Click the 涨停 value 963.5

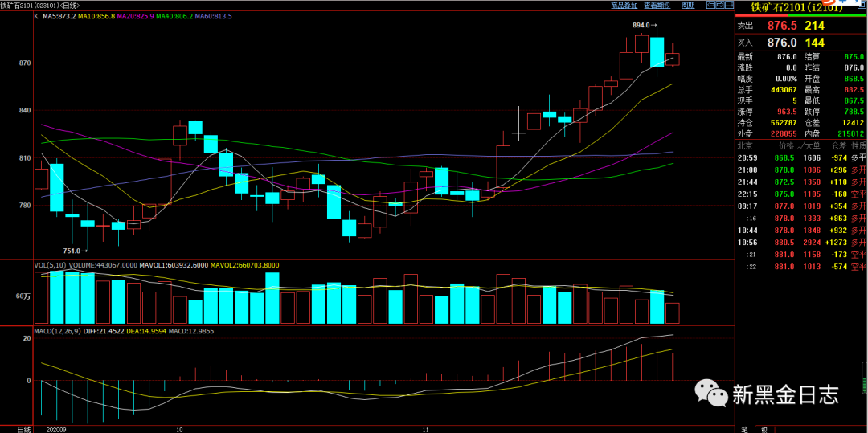pyautogui.click(x=787, y=111)
